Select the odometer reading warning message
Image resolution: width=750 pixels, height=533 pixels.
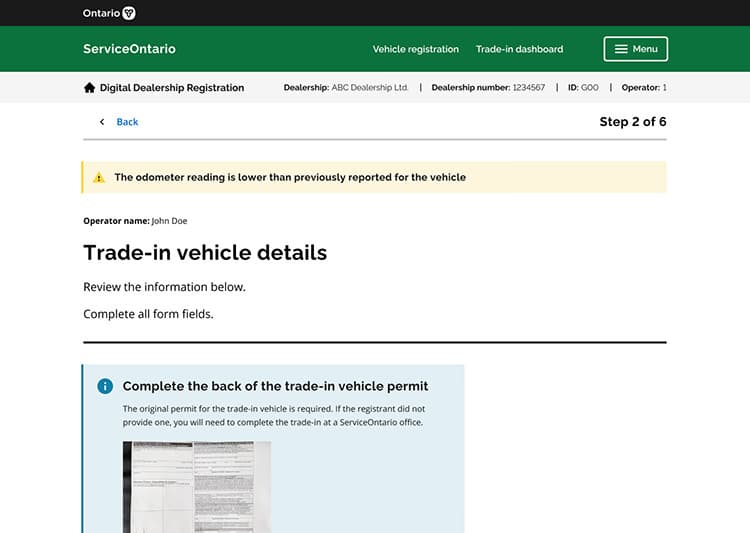[290, 178]
